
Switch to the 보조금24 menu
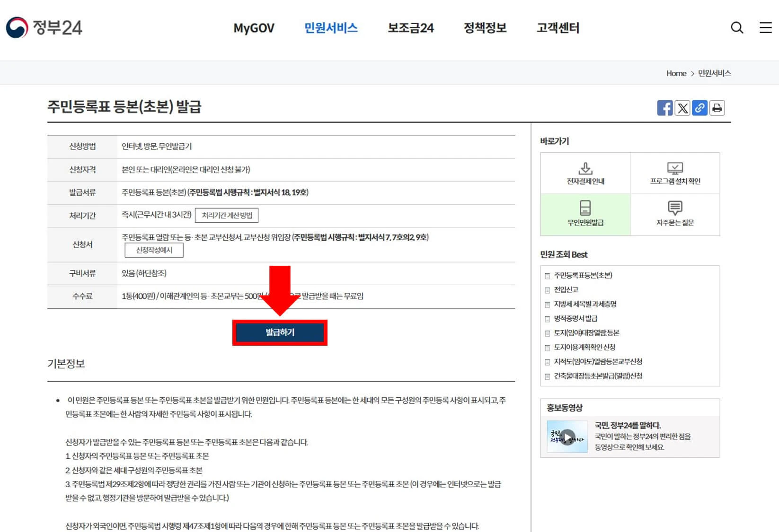tap(410, 28)
